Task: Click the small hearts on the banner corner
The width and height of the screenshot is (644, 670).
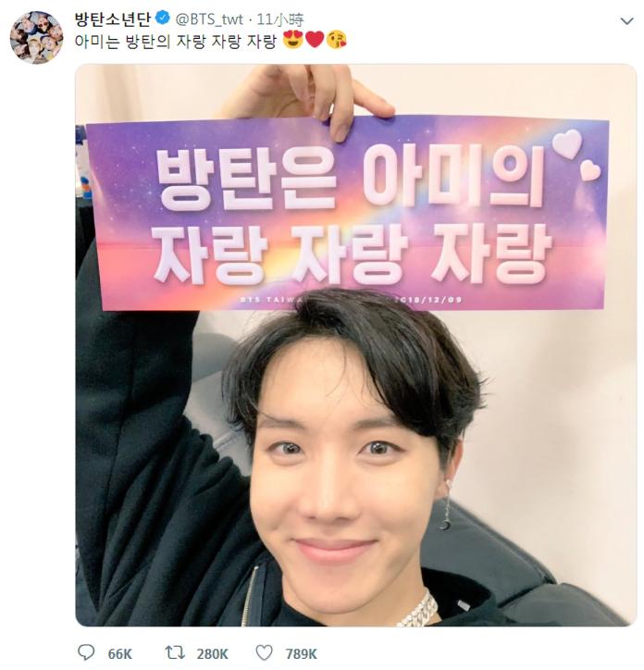Action: [x=576, y=155]
